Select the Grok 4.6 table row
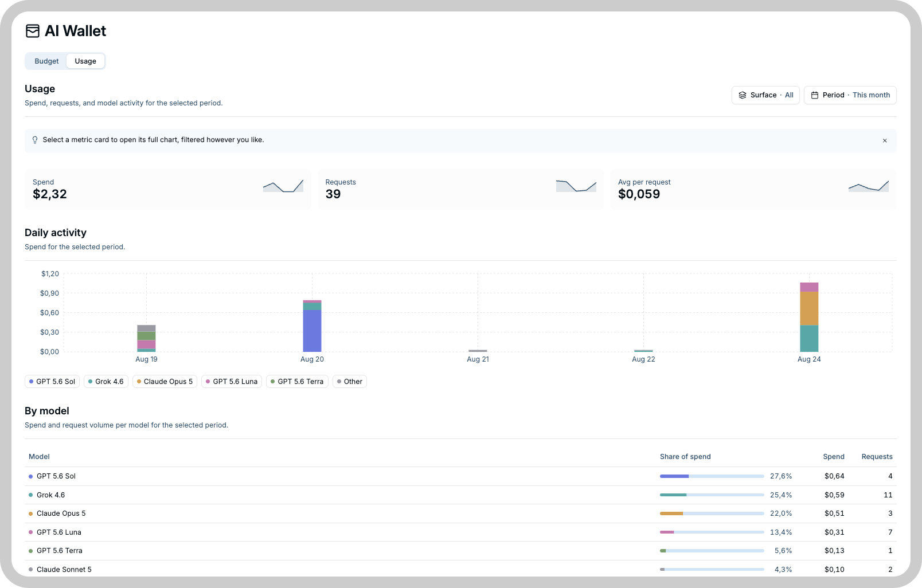Image resolution: width=922 pixels, height=588 pixels. tap(460, 495)
